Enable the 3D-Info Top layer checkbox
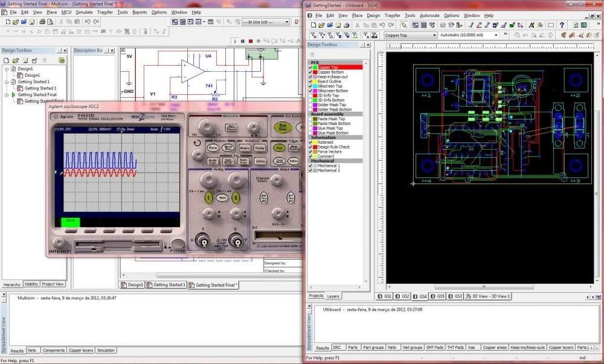Screen dimensions: 604x364 [x=309, y=95]
